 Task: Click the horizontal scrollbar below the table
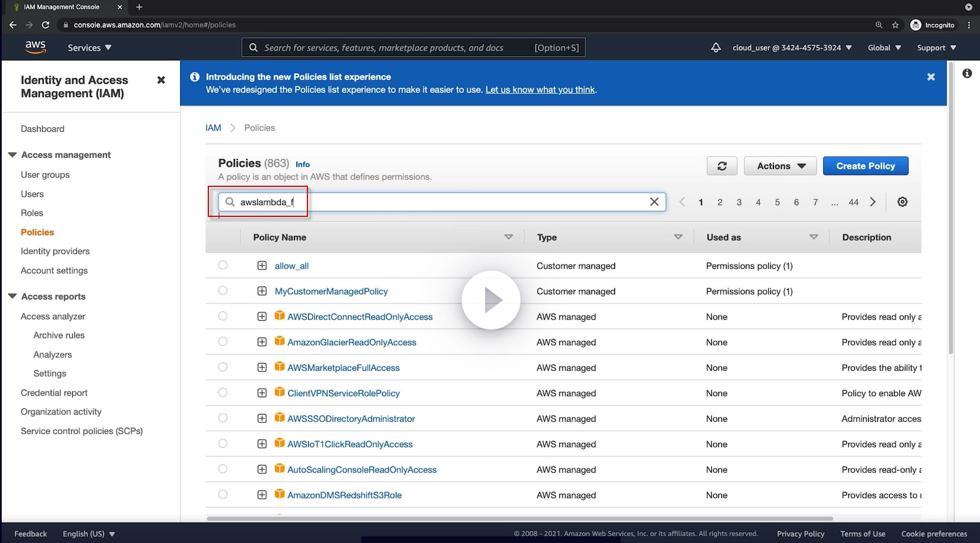pos(520,518)
